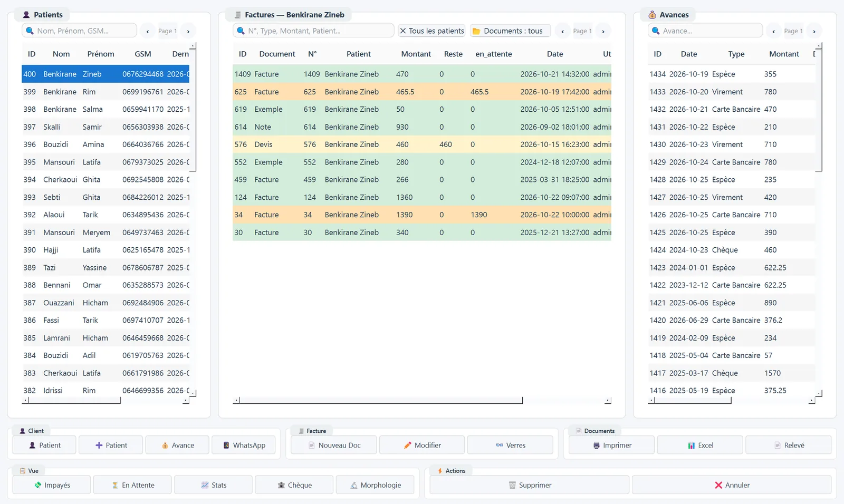Clear filter with Tous les patients button
Viewport: 844px width, 504px height.
point(431,31)
